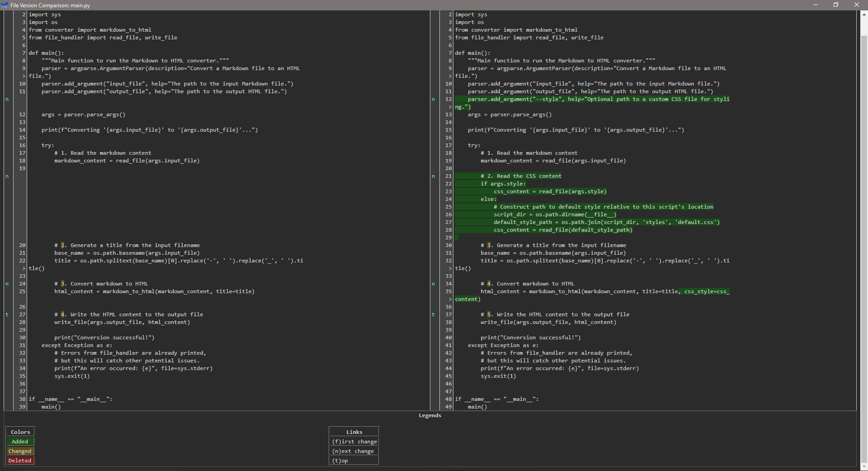Click the 'Legends' caption text
868x471 pixels.
[429, 415]
